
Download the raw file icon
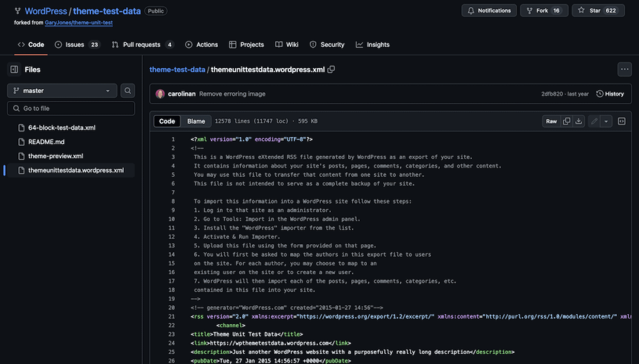pos(579,122)
